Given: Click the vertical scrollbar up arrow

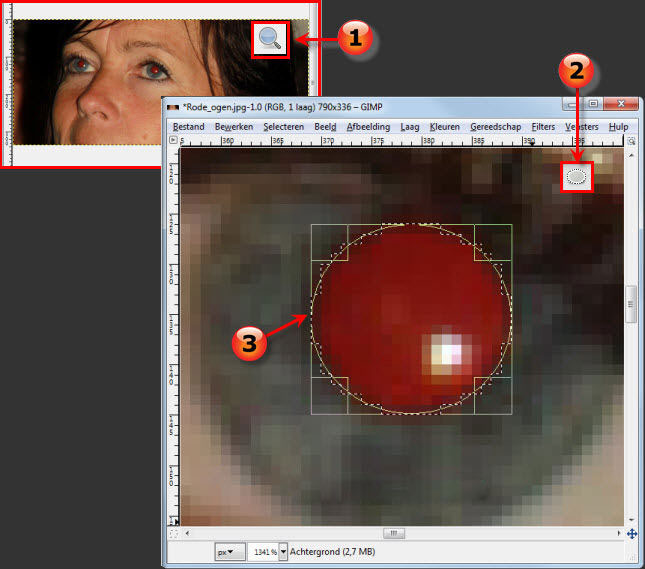Looking at the screenshot, I should 631,156.
